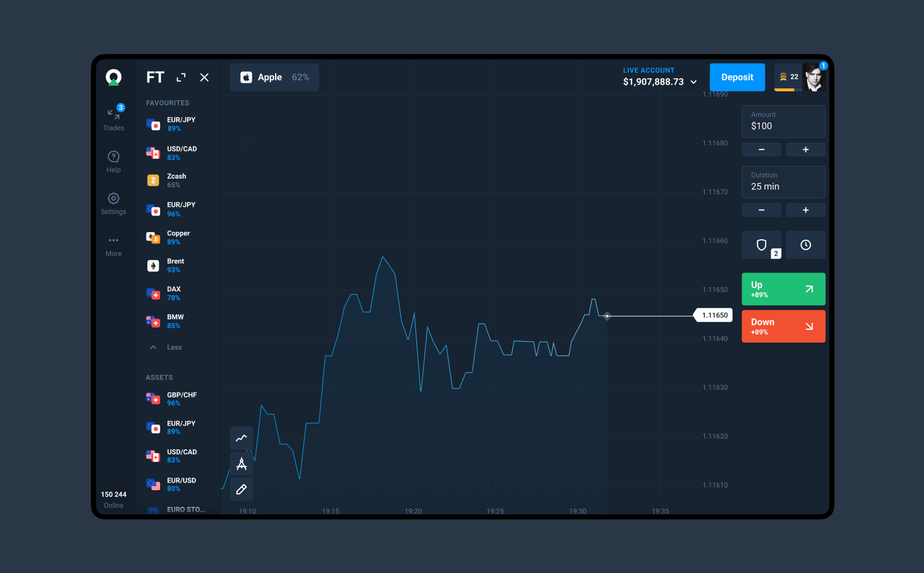
Task: Select EUR/JPY 96% in favourites
Action: (171, 209)
